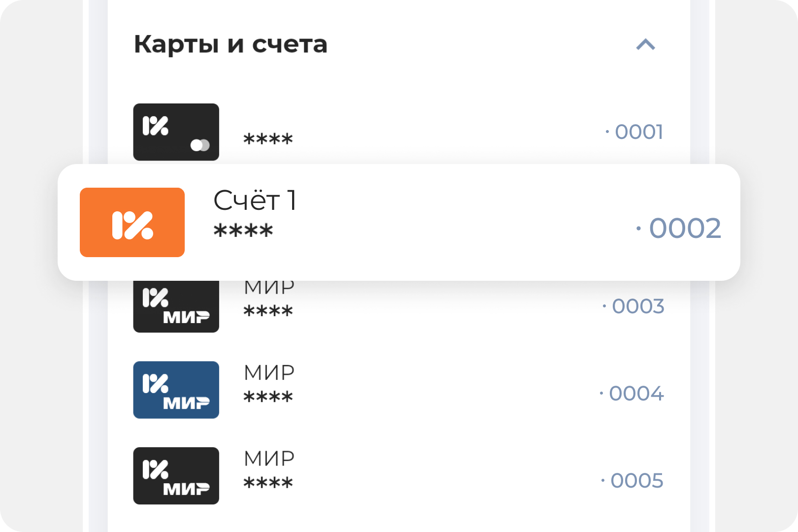Image resolution: width=798 pixels, height=532 pixels.
Task: Open the МИР card label for 0004
Action: (269, 373)
